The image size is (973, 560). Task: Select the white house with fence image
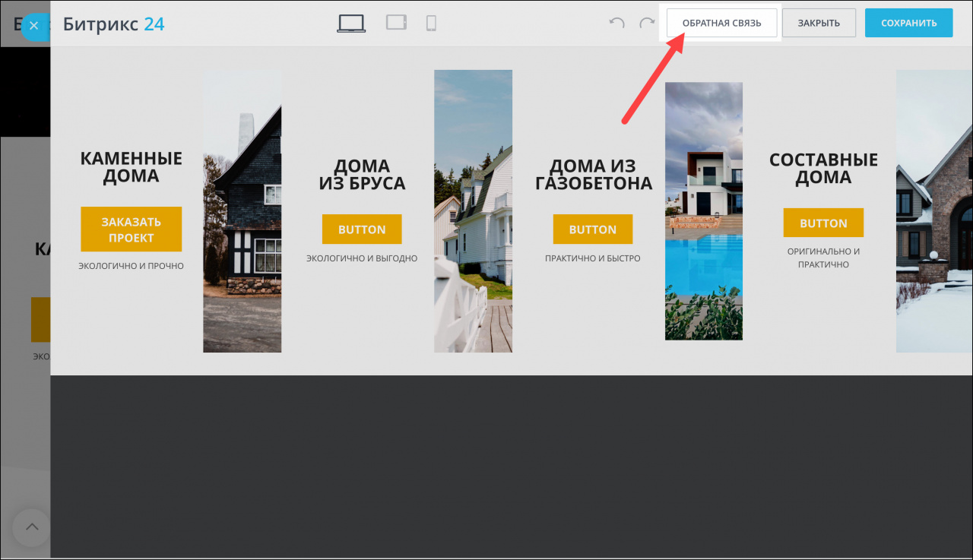pos(473,211)
